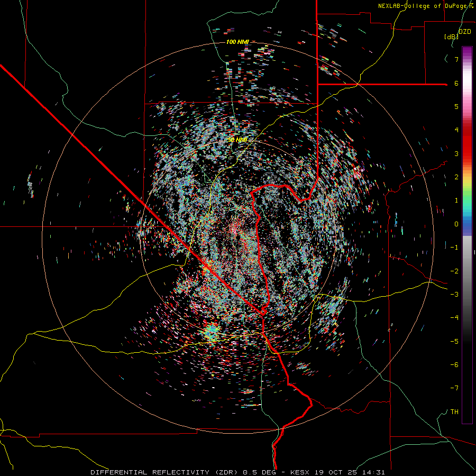Click the 1 value on the scale
Image resolution: width=476 pixels, height=476 pixels.
(456, 200)
